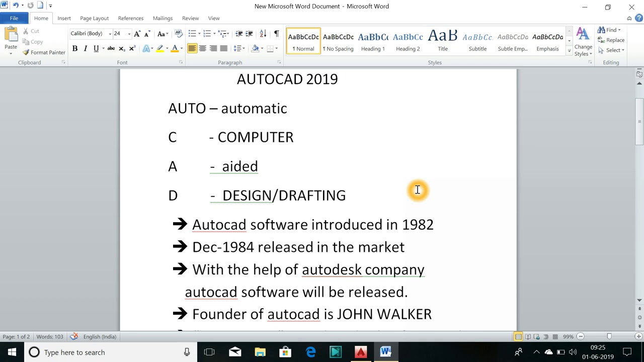Toggle Italic formatting

[x=85, y=48]
